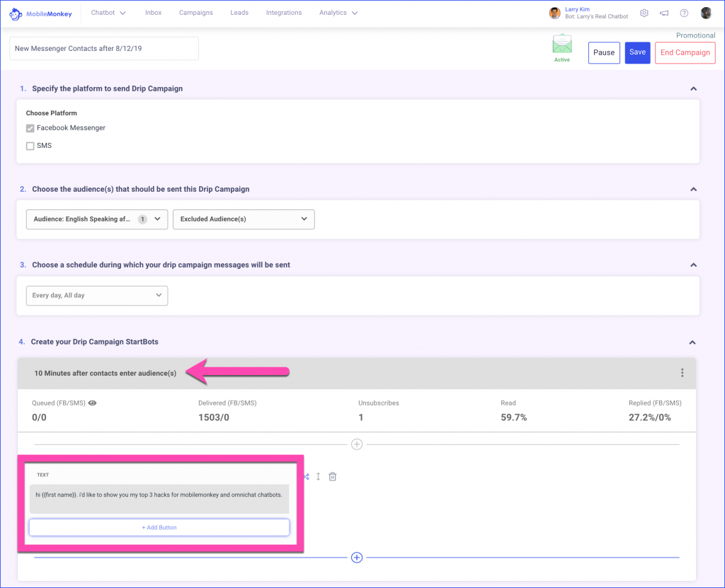
Task: Open the settings gear in the header
Action: 644,13
